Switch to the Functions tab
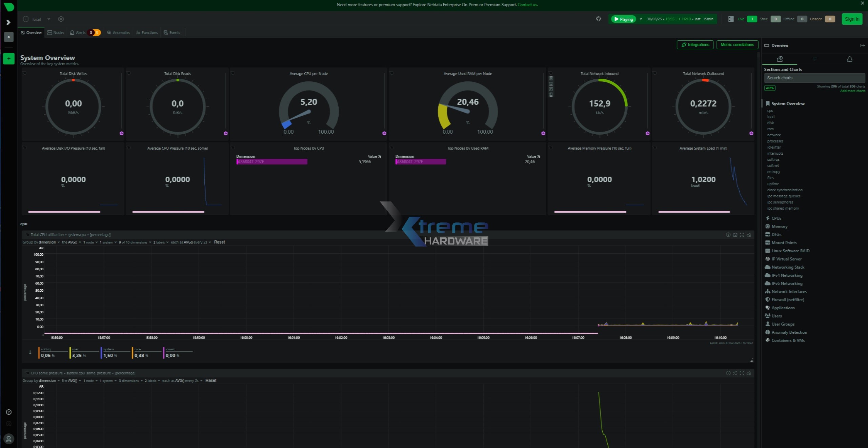868x448 pixels. click(x=147, y=33)
